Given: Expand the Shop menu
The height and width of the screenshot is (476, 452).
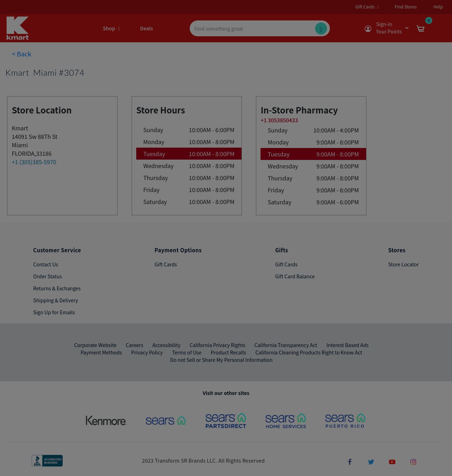Looking at the screenshot, I should [x=111, y=29].
